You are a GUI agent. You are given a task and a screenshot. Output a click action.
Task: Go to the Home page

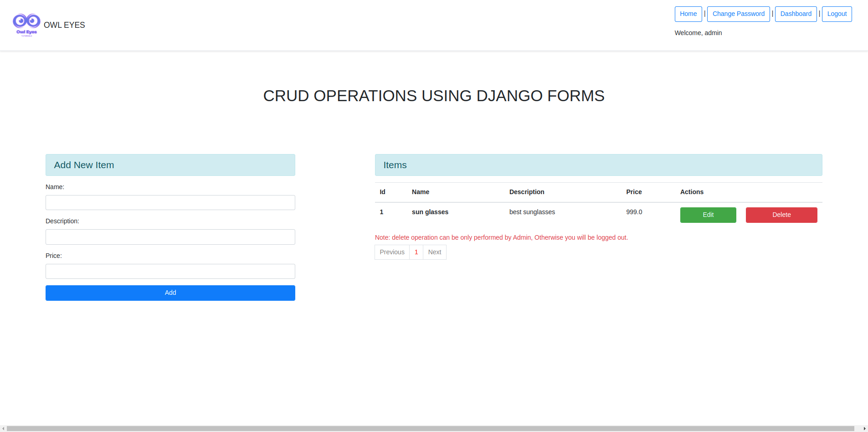(688, 14)
